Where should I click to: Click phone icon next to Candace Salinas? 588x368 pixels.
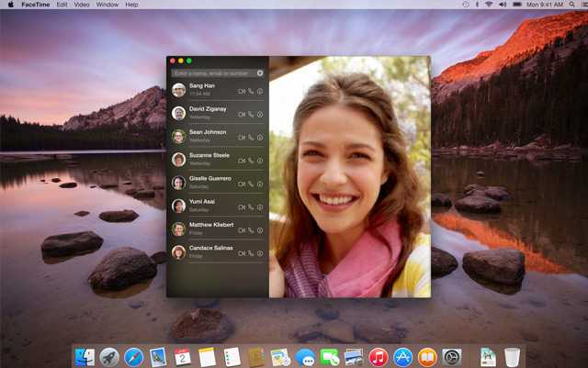tap(251, 252)
